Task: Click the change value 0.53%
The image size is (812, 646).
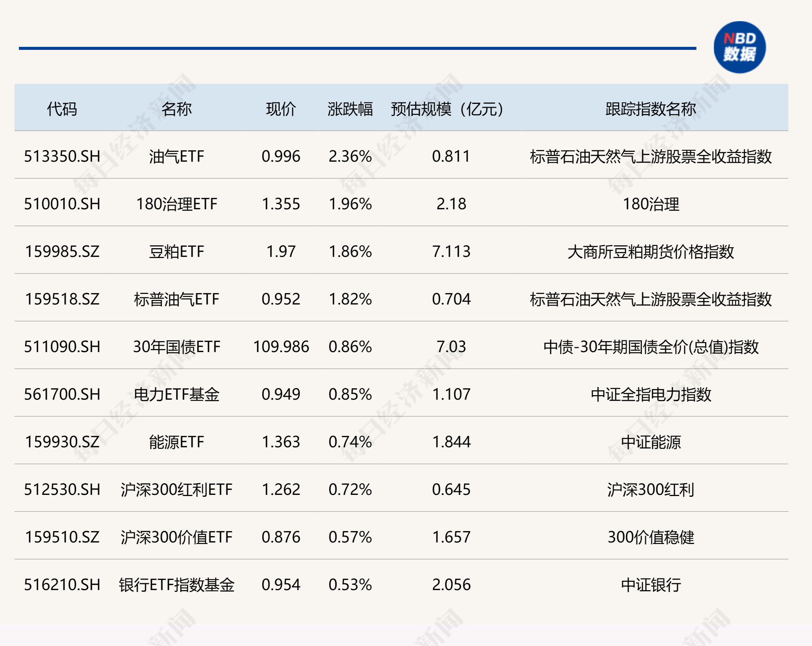Action: point(350,585)
